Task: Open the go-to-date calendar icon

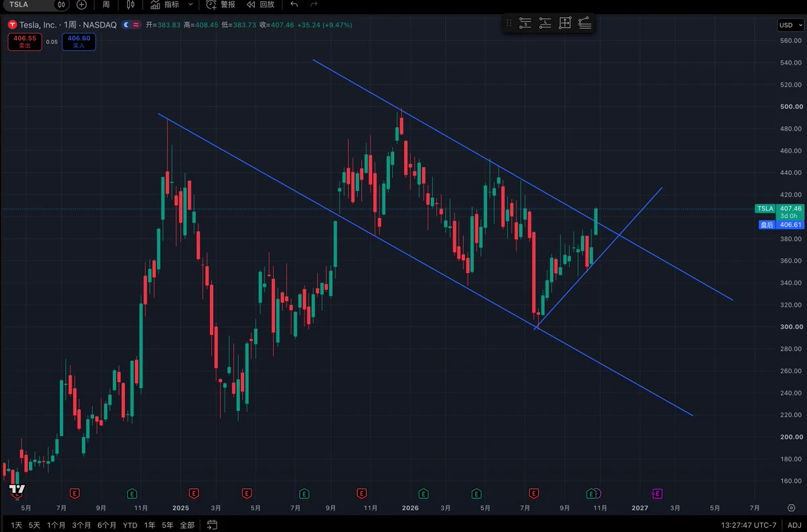Action: pyautogui.click(x=212, y=525)
